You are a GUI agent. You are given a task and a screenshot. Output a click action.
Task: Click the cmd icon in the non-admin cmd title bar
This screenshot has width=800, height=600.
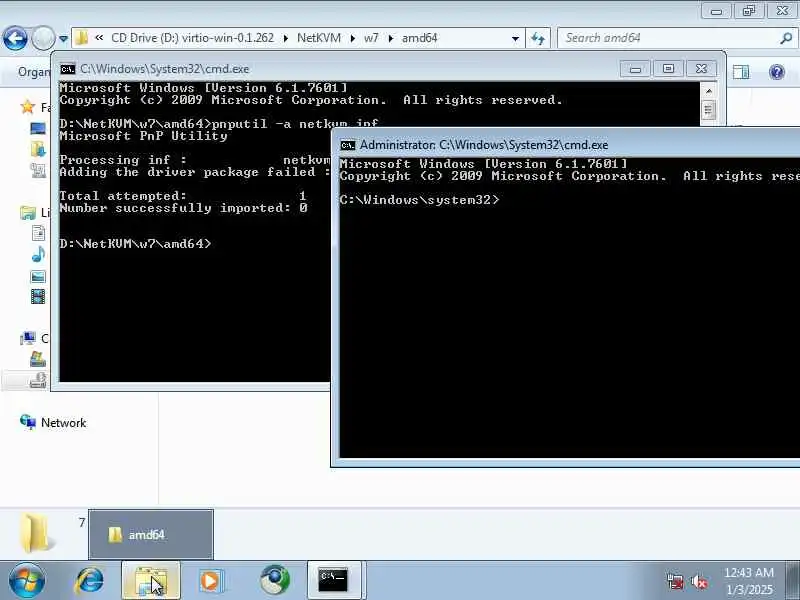click(67, 69)
